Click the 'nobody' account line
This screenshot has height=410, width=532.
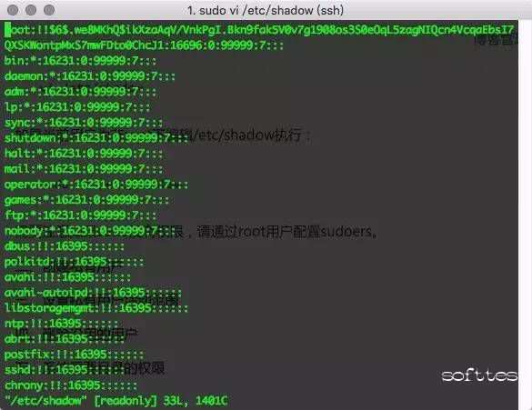point(87,231)
